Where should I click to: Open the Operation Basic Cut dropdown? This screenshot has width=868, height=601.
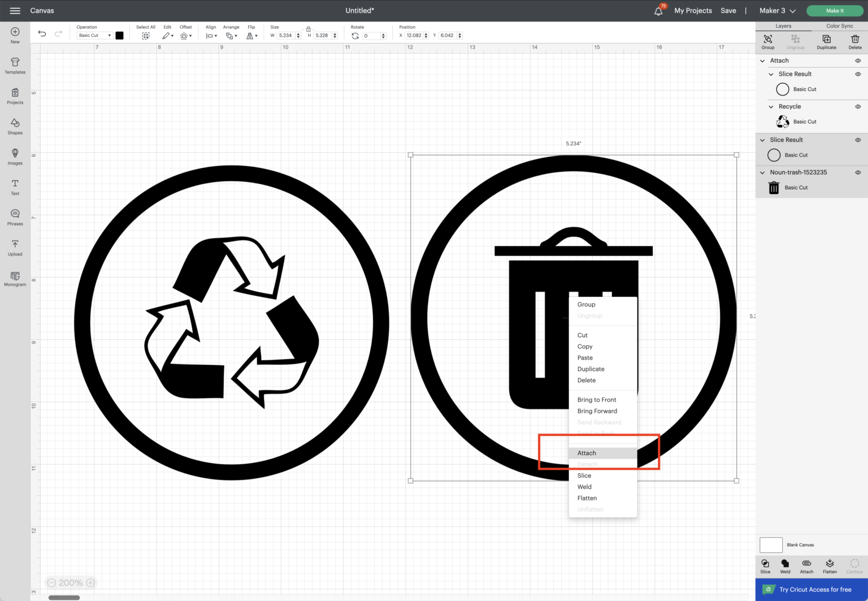[94, 36]
